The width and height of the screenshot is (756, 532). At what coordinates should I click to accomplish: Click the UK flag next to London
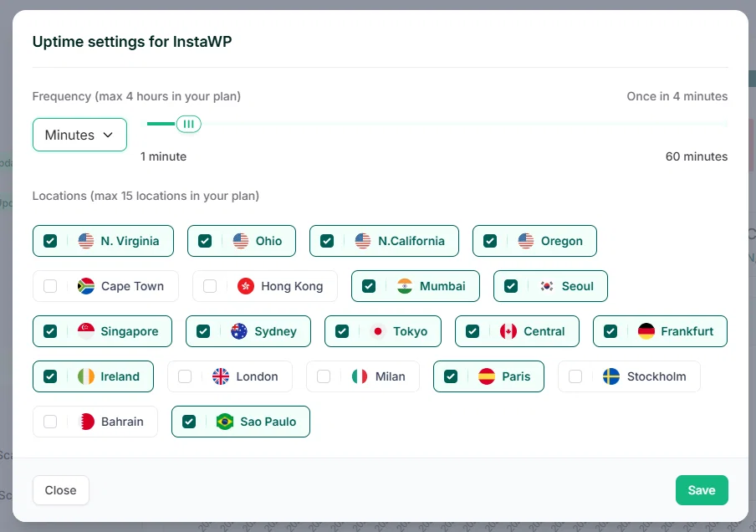[x=221, y=376]
